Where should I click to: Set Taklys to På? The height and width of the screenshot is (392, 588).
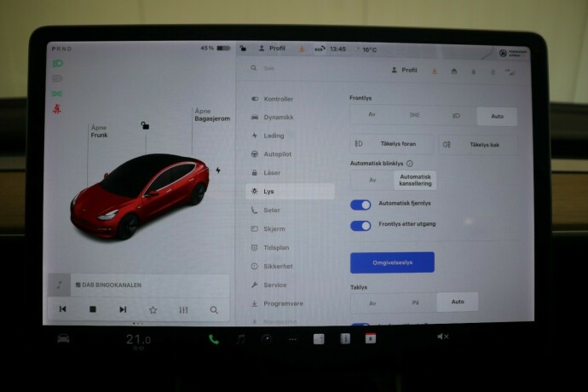tap(415, 303)
